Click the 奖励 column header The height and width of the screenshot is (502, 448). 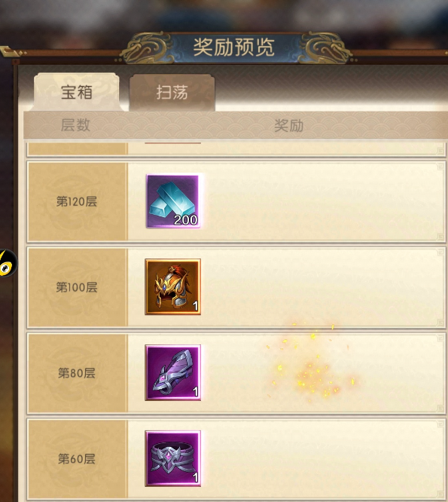289,125
